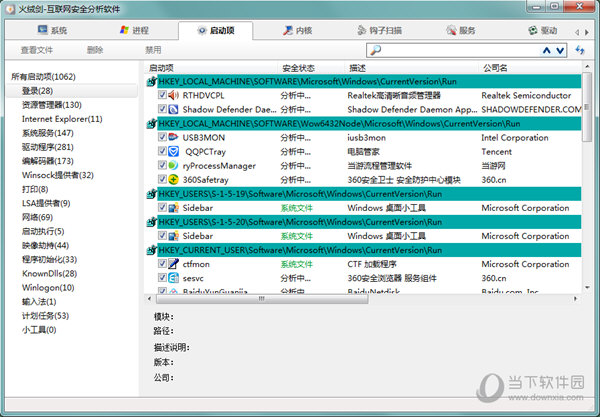Click the sesvc browser icon

pyautogui.click(x=174, y=278)
